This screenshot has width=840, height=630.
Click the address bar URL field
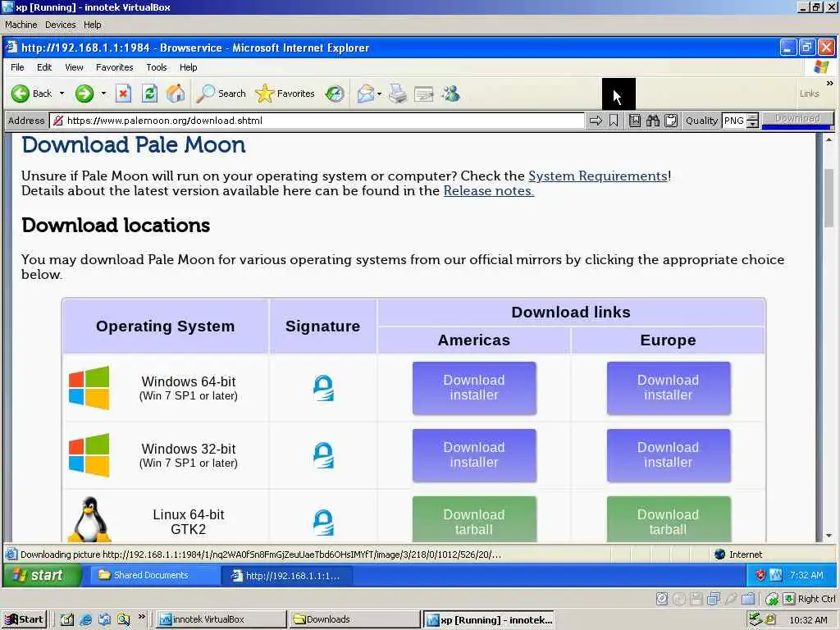[317, 121]
